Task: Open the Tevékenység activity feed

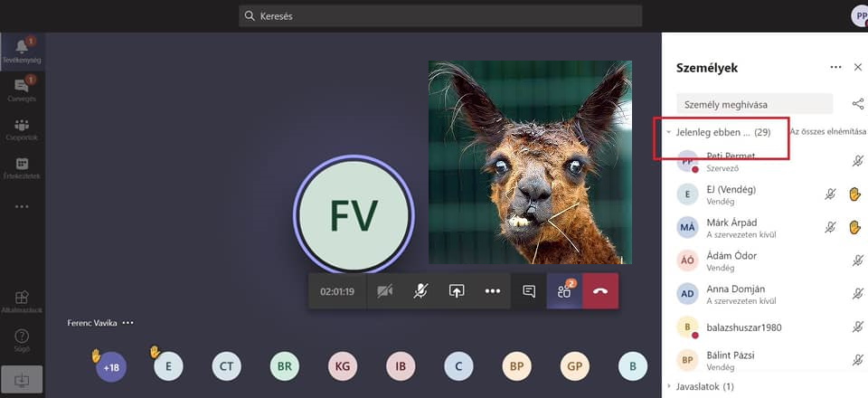Action: (x=22, y=51)
